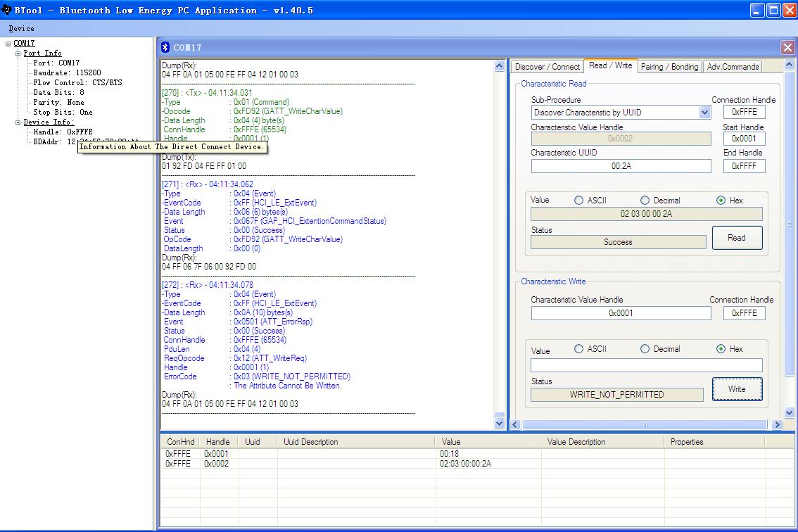Select Decimal for Characteristic Read value
Image resolution: width=798 pixels, height=532 pixels.
(645, 201)
